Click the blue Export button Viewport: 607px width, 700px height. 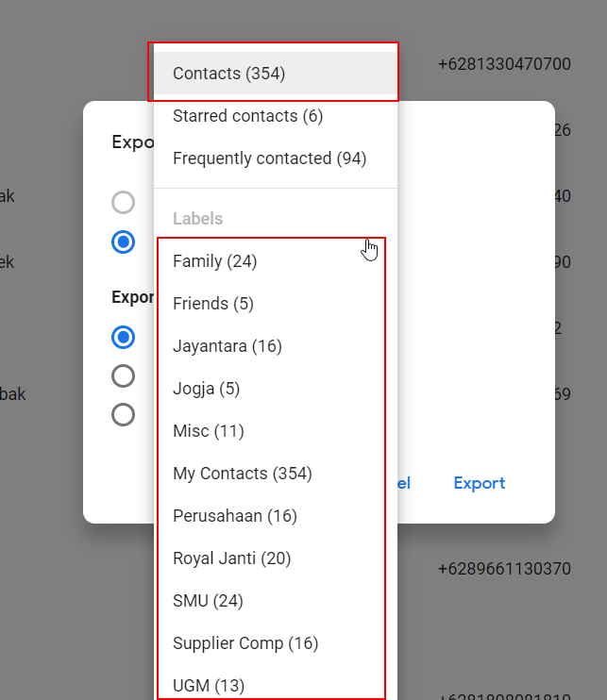pos(480,483)
